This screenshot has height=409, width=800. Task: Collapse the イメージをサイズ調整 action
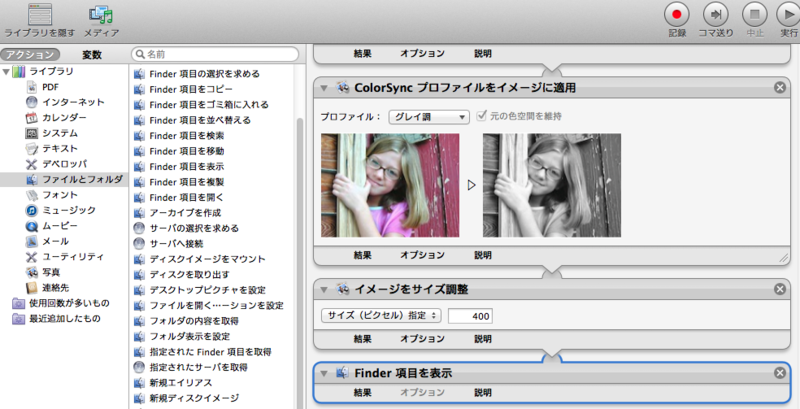324,290
